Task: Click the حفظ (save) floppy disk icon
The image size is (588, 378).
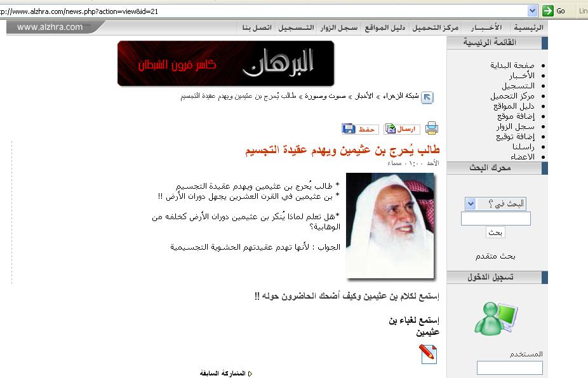Action: (x=360, y=129)
